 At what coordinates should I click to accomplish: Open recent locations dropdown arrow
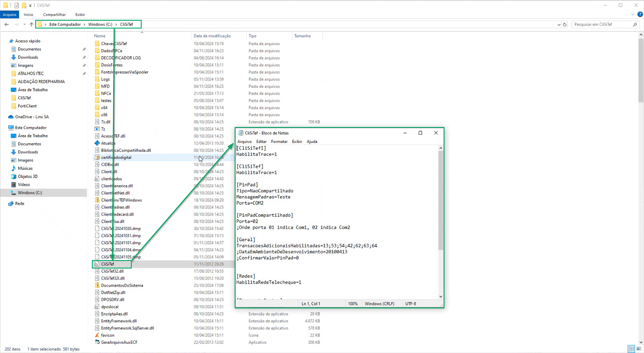click(x=24, y=24)
